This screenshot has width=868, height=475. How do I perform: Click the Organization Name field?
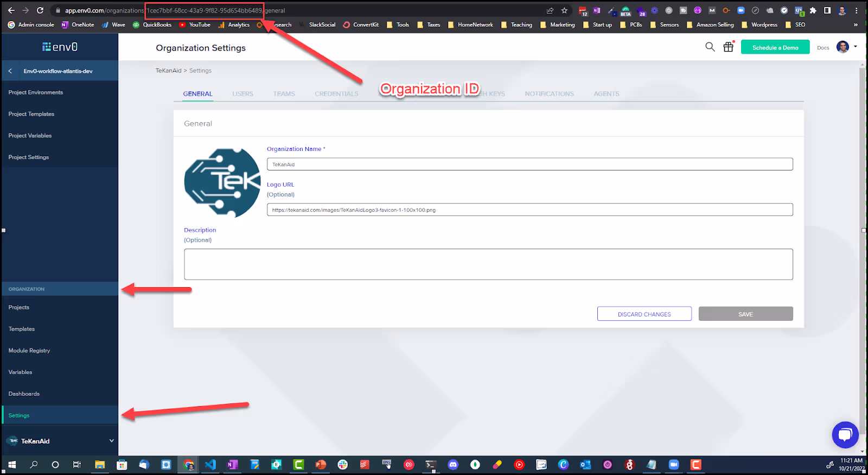(529, 164)
